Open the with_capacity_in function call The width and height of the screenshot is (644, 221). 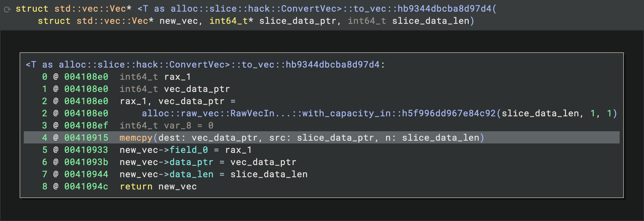[x=318, y=113]
